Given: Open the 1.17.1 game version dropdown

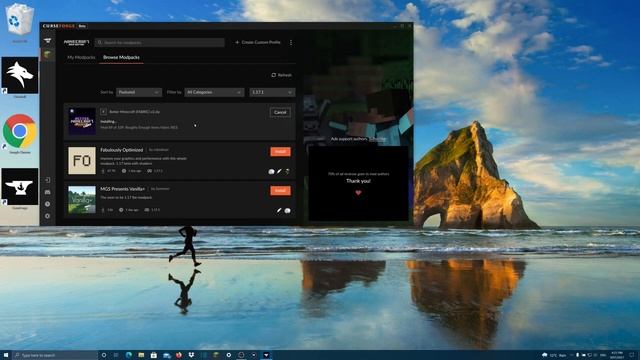Looking at the screenshot, I should click(x=272, y=93).
